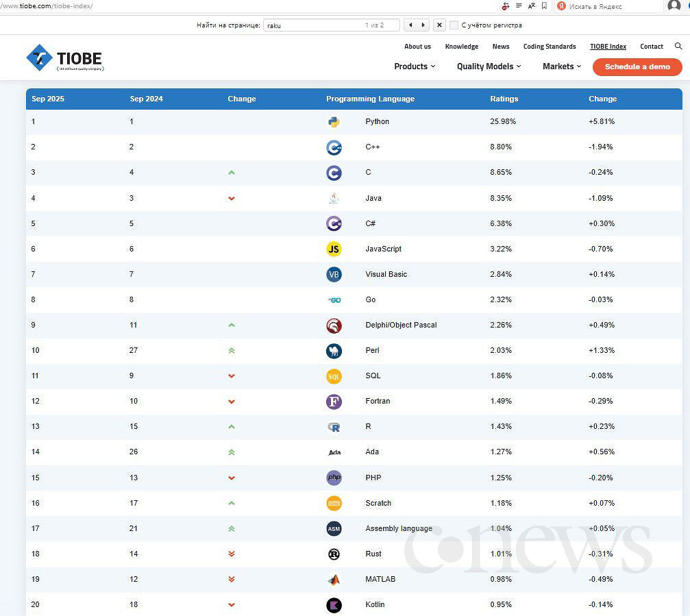Click the Programming Language column header
The height and width of the screenshot is (616, 690).
[x=370, y=99]
